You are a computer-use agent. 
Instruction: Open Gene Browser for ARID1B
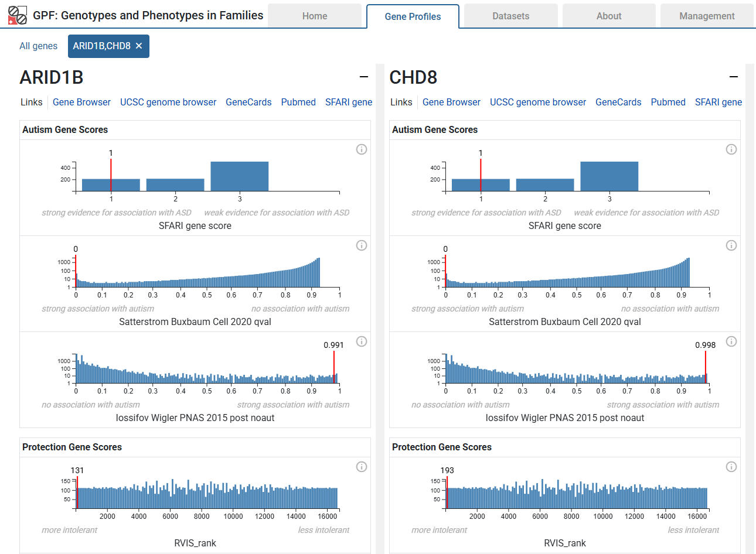point(81,102)
